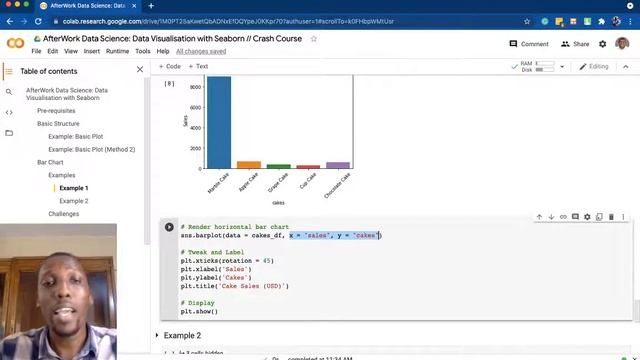Move cell up with arrow icon

539,217
